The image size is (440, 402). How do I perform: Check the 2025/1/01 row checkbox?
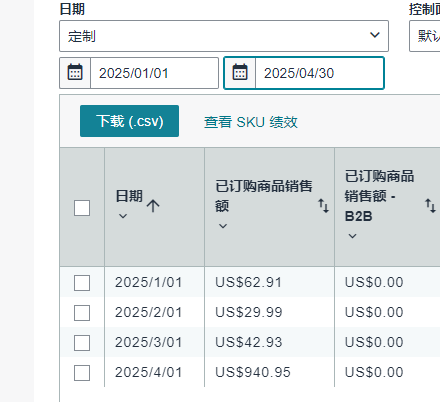82,283
